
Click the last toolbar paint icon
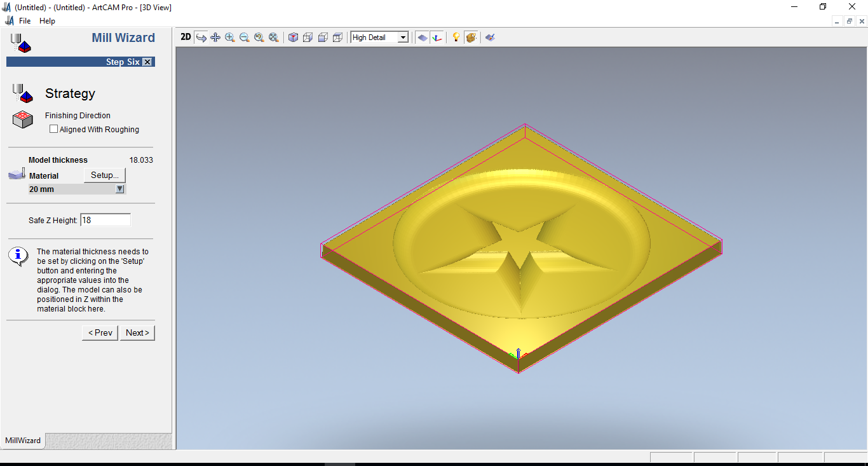(x=490, y=38)
